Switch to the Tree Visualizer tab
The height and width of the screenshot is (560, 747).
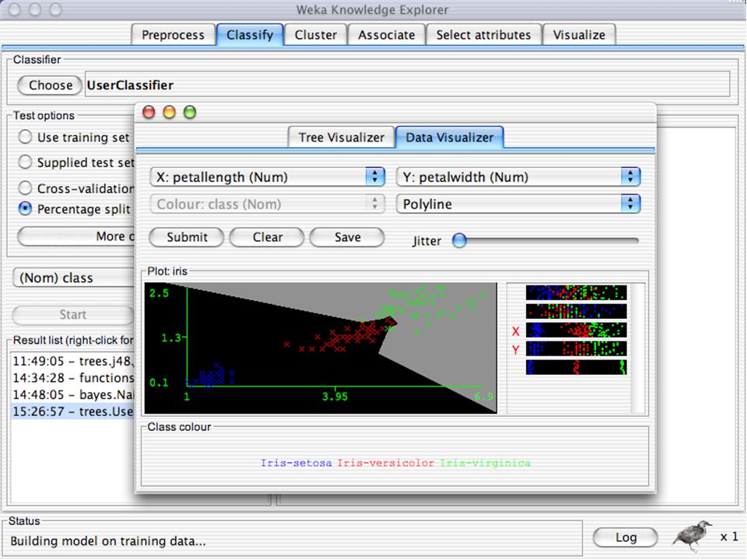[x=341, y=138]
